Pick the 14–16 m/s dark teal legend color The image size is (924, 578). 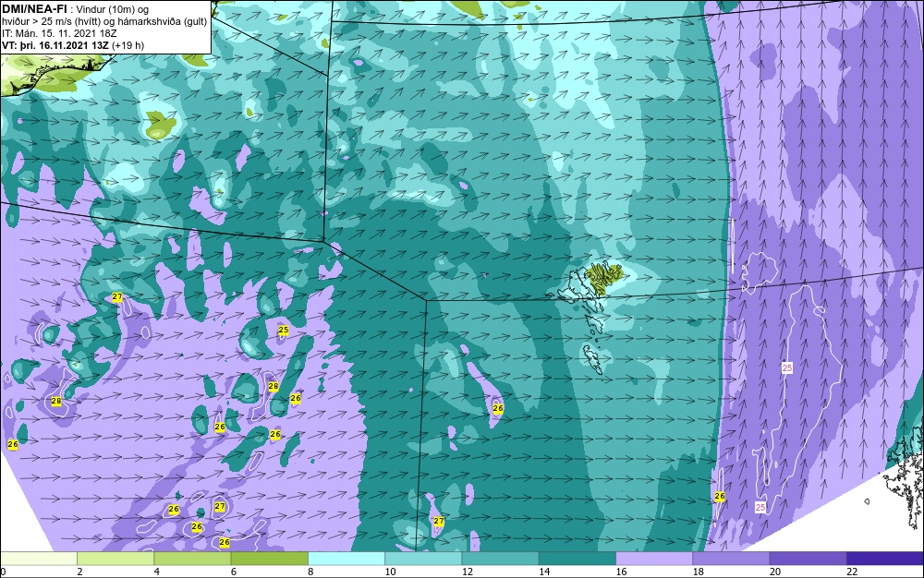click(577, 558)
